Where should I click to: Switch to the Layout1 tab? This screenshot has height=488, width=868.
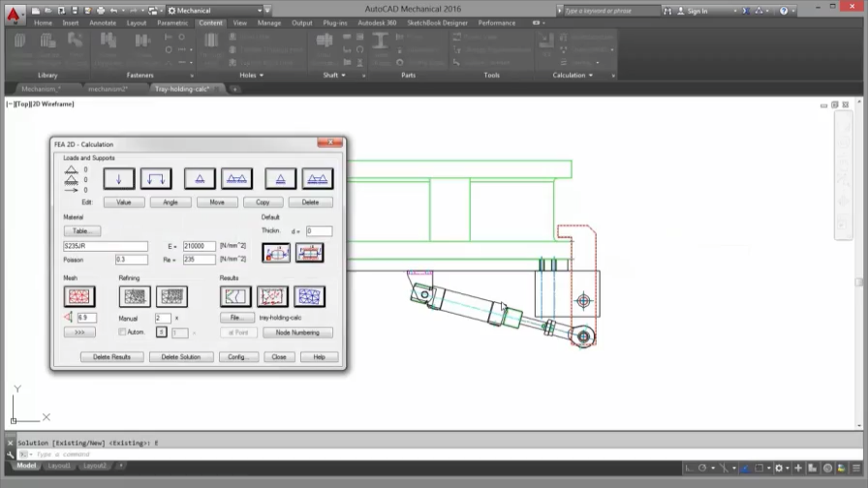pyautogui.click(x=59, y=466)
